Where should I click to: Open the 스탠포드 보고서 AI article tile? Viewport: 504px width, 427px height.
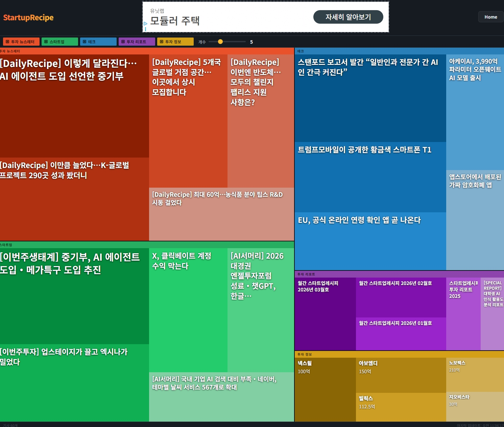[370, 98]
